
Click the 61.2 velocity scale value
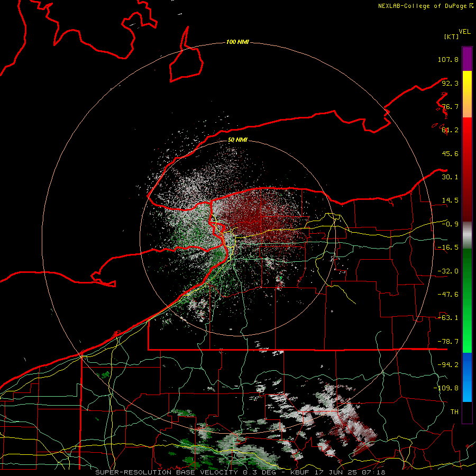tap(450, 130)
